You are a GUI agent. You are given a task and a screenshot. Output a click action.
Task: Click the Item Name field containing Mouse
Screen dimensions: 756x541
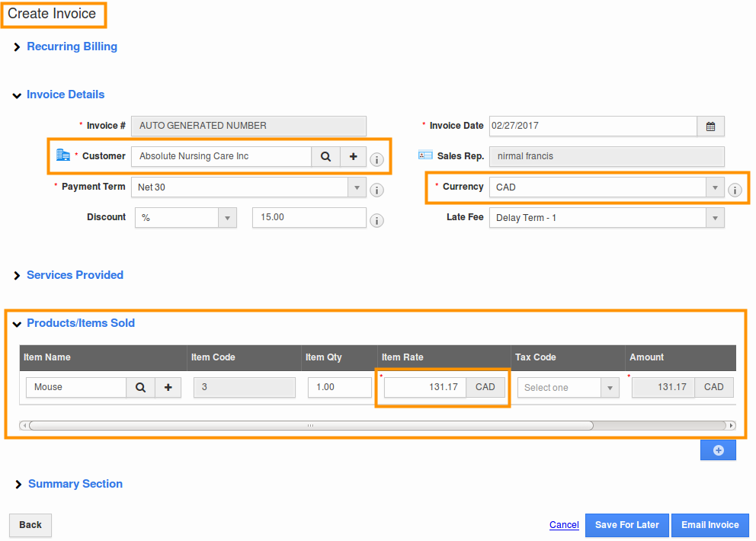(76, 388)
